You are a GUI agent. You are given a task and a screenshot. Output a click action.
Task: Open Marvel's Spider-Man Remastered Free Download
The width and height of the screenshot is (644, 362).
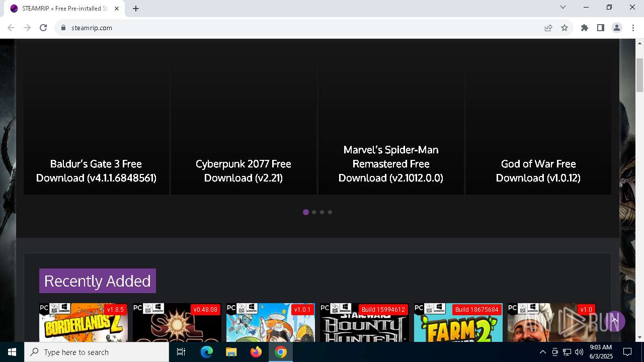point(391,164)
